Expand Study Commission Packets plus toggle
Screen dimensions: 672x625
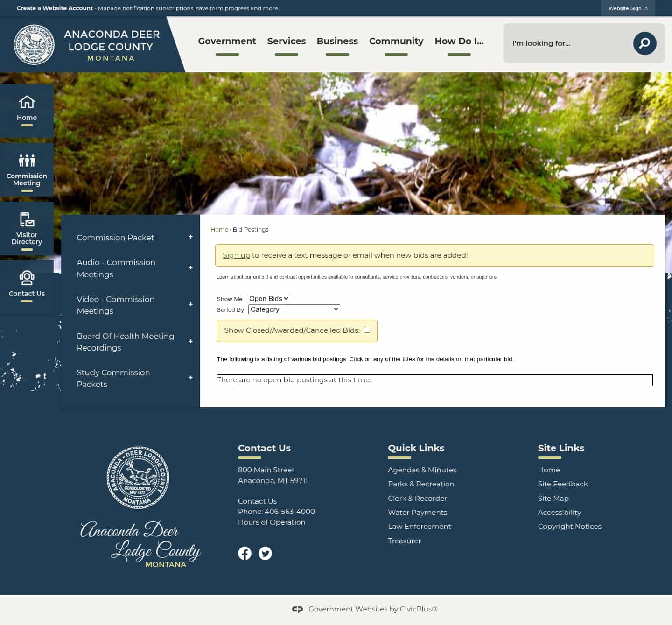(x=190, y=378)
